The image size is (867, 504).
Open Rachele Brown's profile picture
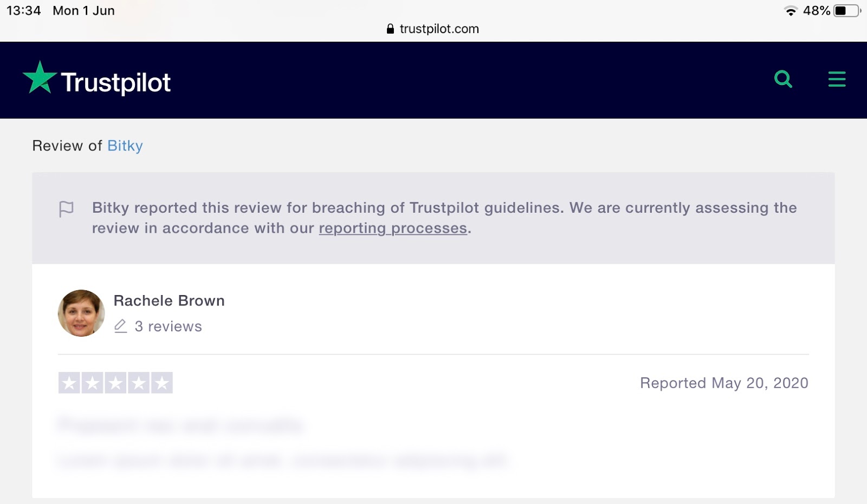click(x=81, y=313)
